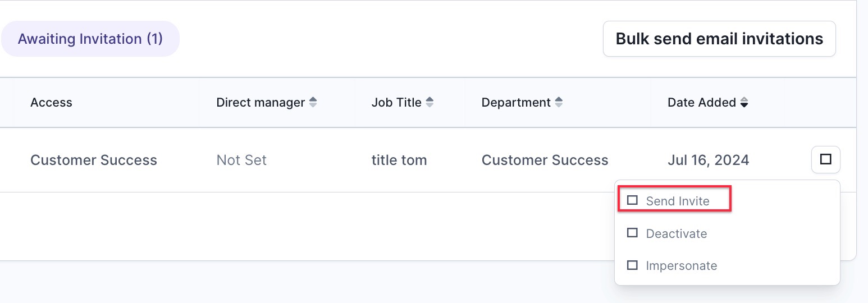Click the Department column header label
868x303 pixels.
point(516,103)
